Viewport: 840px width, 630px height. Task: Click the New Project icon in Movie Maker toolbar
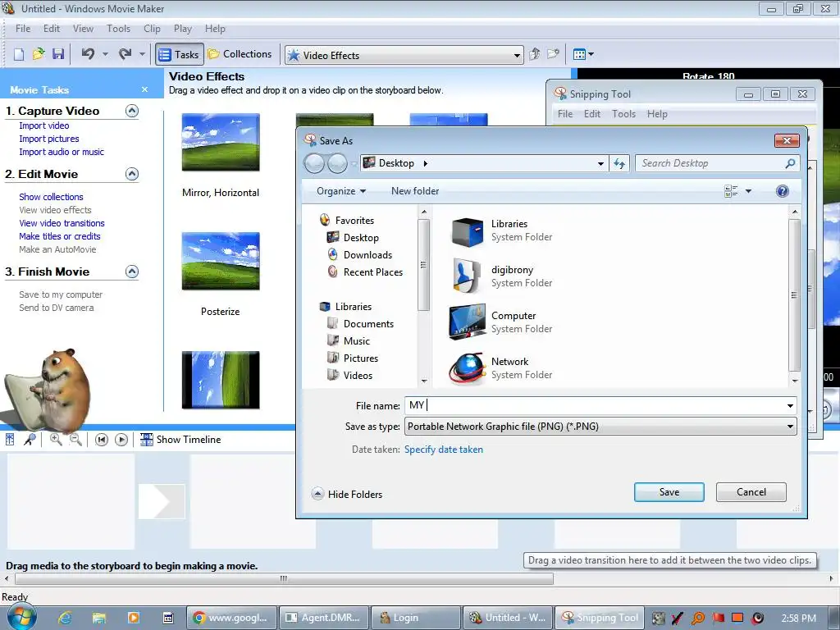[19, 54]
